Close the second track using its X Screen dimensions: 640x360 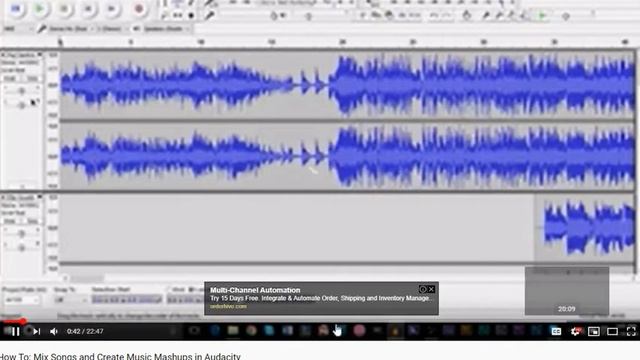point(3,198)
